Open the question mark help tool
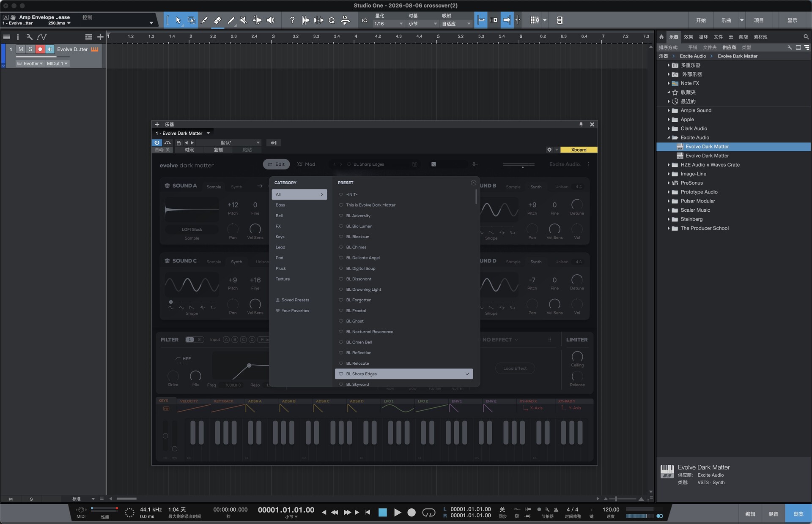 point(292,20)
